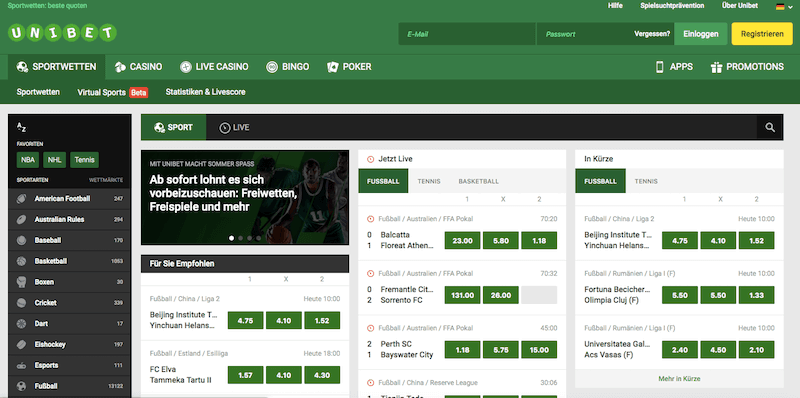This screenshot has width=800, height=398.
Task: Click live clock icon beside Jetzt Live heading
Action: coord(371,159)
